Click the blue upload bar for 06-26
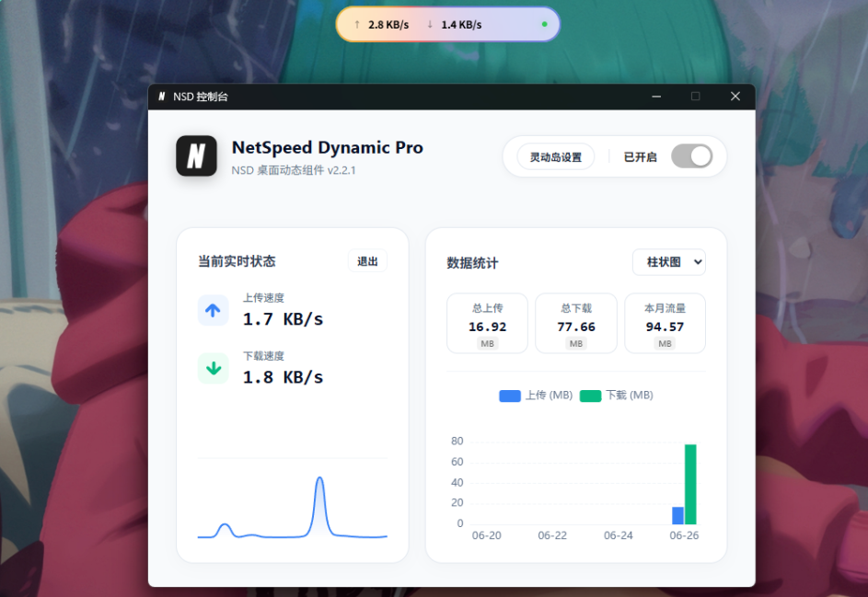Viewport: 868px width, 597px height. [677, 515]
